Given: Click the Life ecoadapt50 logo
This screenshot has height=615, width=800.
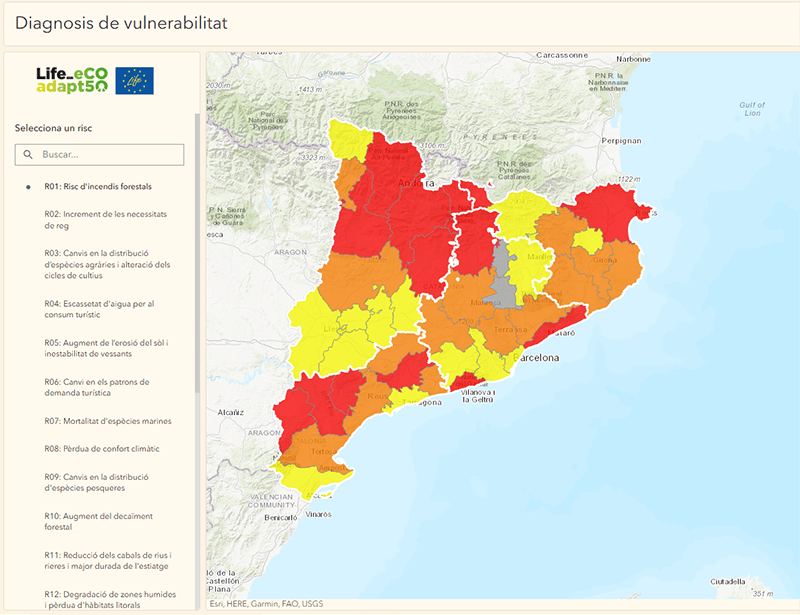Looking at the screenshot, I should click(71, 81).
